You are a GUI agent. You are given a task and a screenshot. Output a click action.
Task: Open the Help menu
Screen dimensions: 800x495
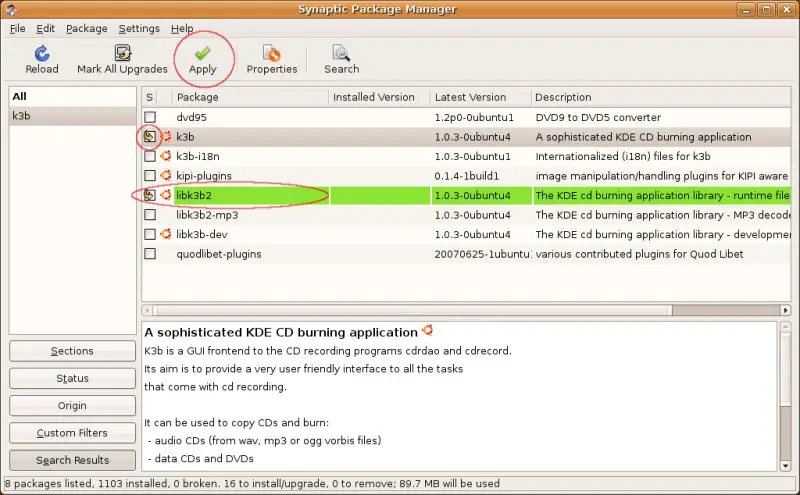point(182,29)
